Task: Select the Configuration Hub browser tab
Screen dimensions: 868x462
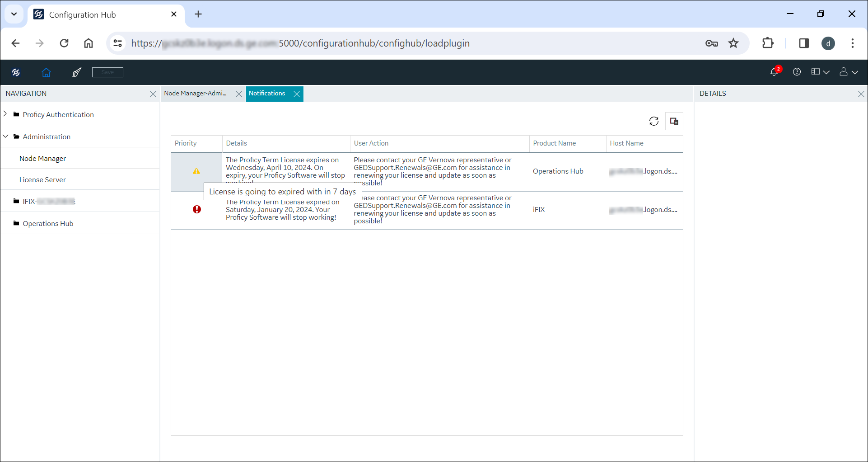Action: [106, 14]
